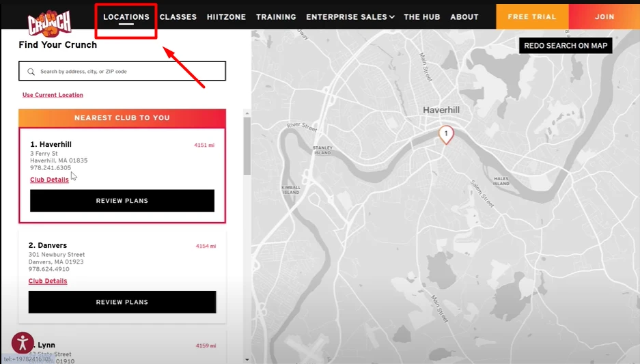The image size is (640, 364).
Task: Click the magnifier search icon
Action: (x=31, y=72)
